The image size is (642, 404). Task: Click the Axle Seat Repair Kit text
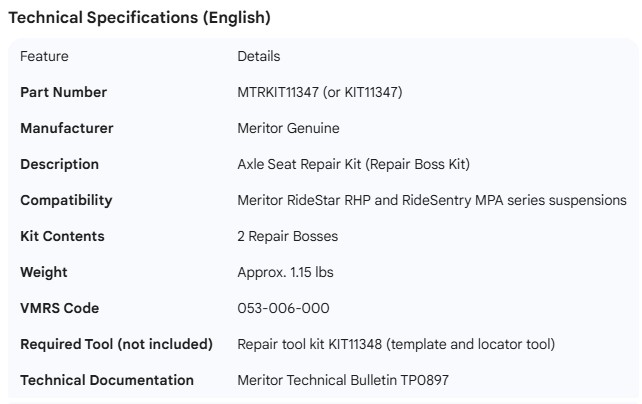(x=300, y=164)
